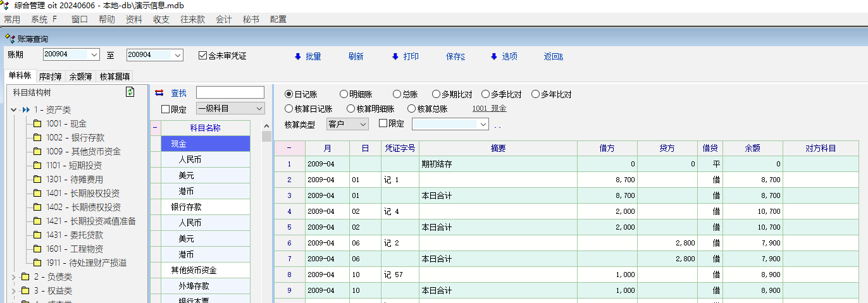Screen dimensions: 868x303
Task: Click the 刷新 button
Action: (356, 56)
